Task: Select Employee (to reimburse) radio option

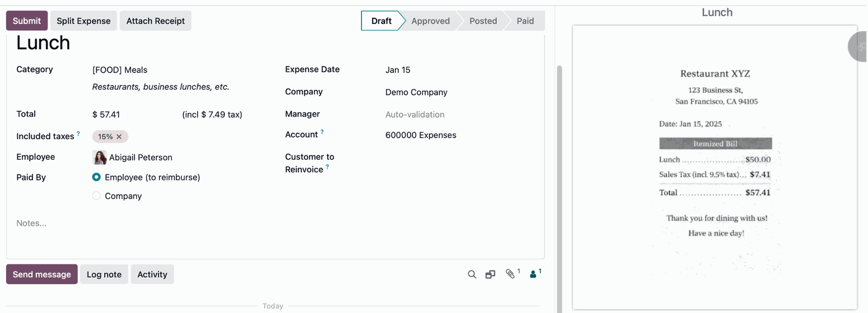Action: [96, 177]
